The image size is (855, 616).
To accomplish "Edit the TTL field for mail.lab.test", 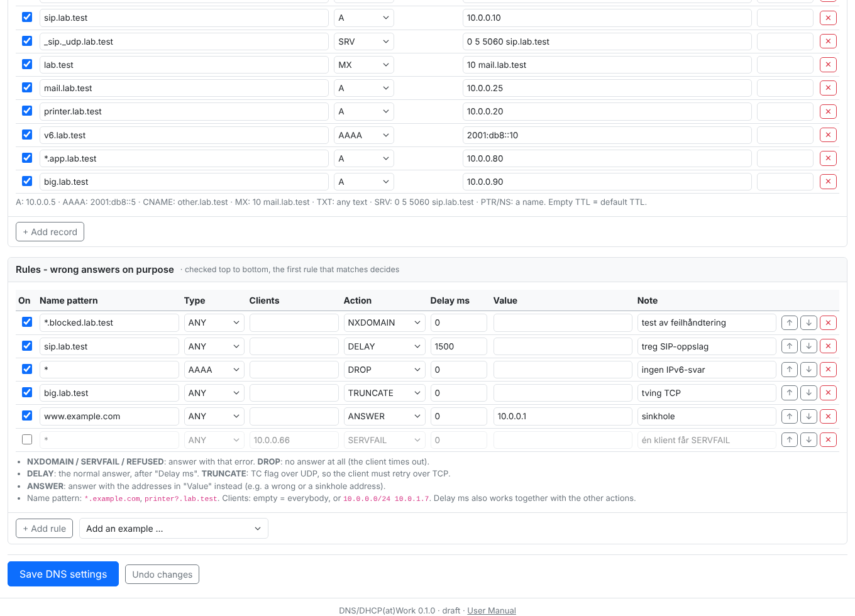I will (785, 88).
